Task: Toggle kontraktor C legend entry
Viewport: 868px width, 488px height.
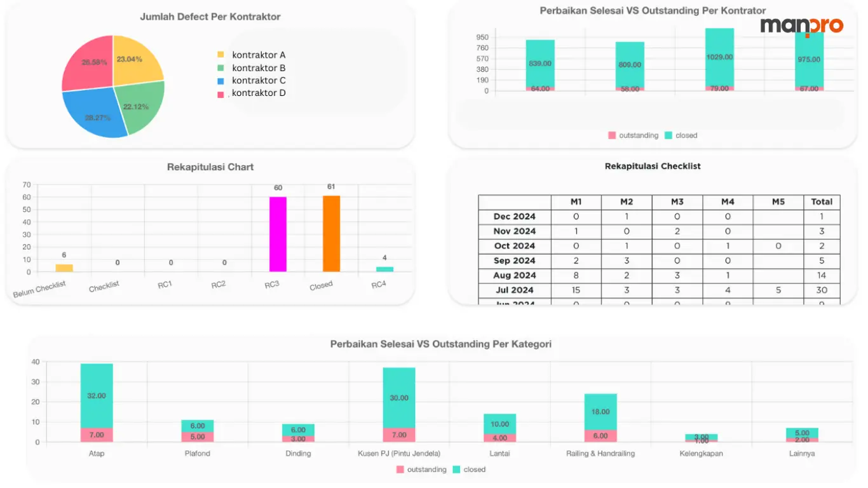Action: [252, 81]
